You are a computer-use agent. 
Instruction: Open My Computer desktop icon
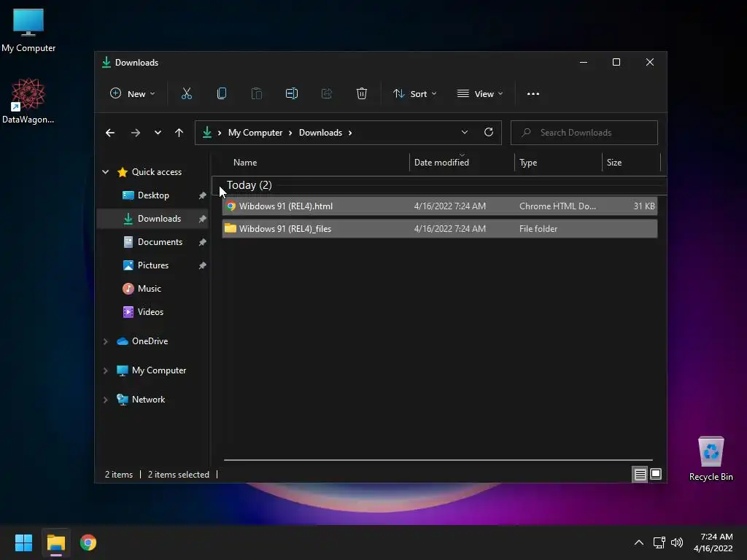[x=28, y=31]
